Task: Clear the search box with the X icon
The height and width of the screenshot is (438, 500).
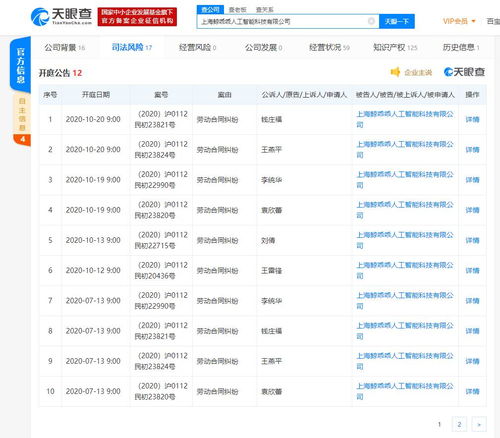Action: point(371,21)
